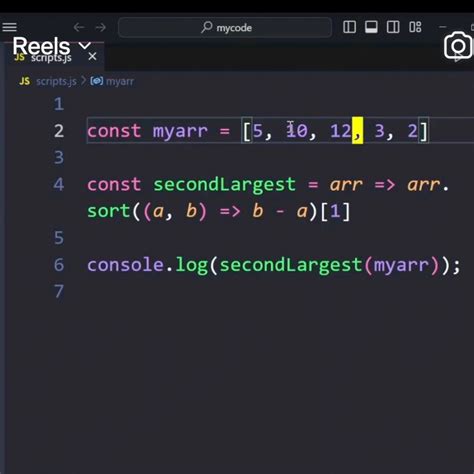Open the camera icon in the corner
Viewport: 474px width, 474px height.
[x=458, y=46]
